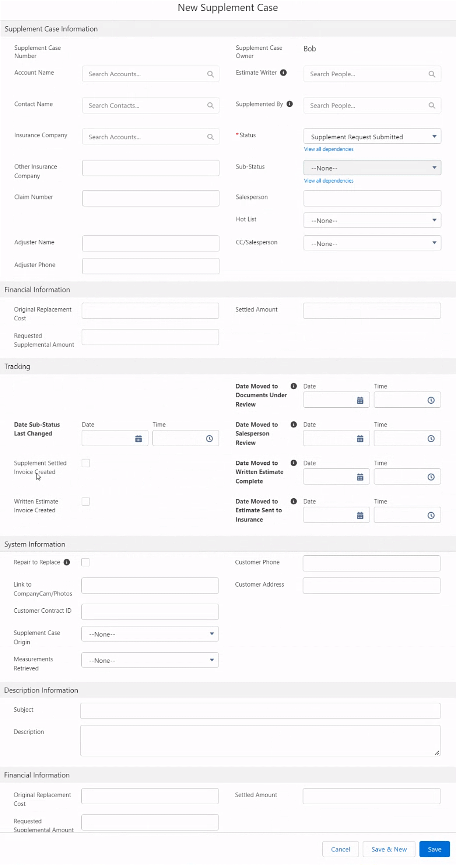Open the Supplement Case Origin dropdown
456x868 pixels.
150,634
